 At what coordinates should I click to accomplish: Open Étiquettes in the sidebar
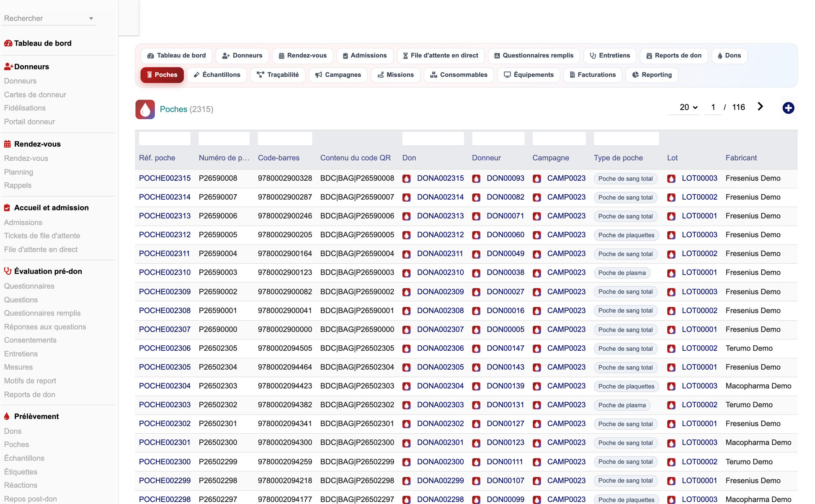click(x=21, y=472)
